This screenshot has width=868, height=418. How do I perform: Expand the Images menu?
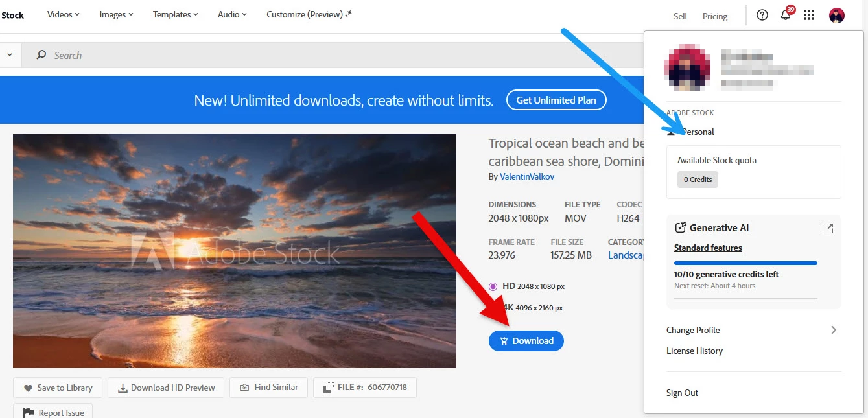pos(116,14)
